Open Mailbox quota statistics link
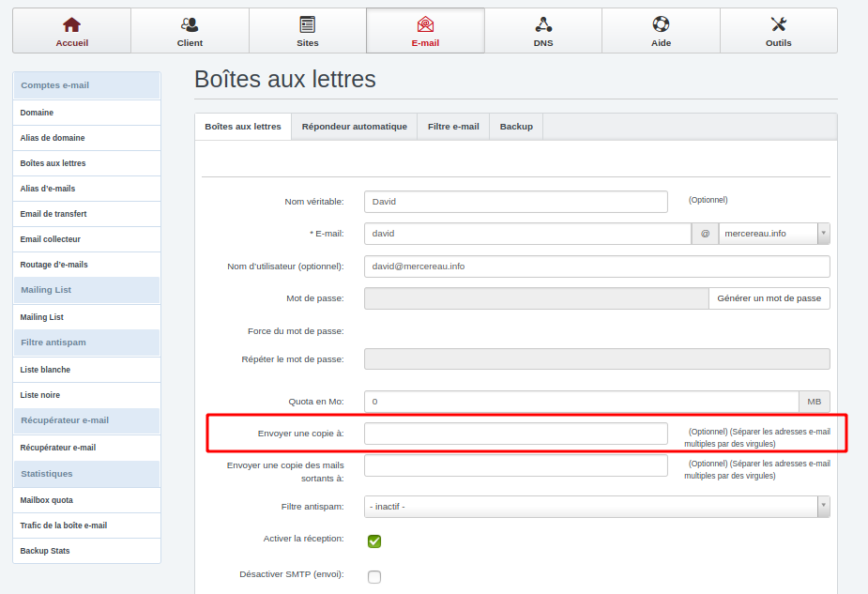 [47, 500]
